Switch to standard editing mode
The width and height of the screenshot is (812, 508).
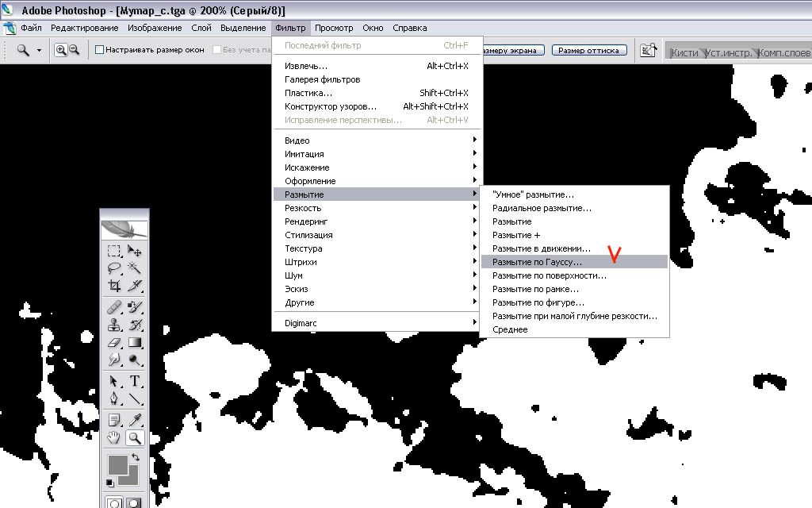(114, 502)
